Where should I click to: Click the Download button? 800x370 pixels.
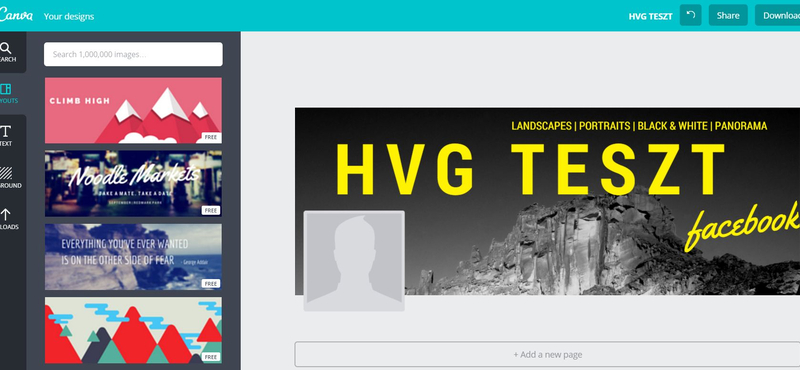[x=778, y=15]
